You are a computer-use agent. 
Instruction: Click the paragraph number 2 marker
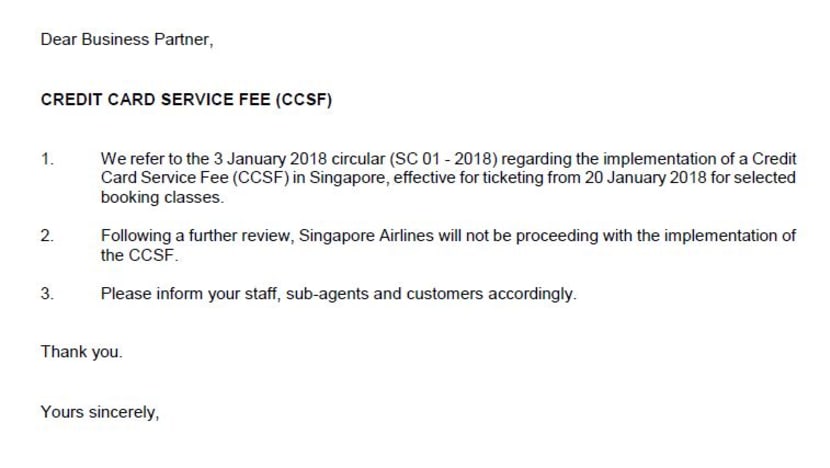pyautogui.click(x=47, y=236)
